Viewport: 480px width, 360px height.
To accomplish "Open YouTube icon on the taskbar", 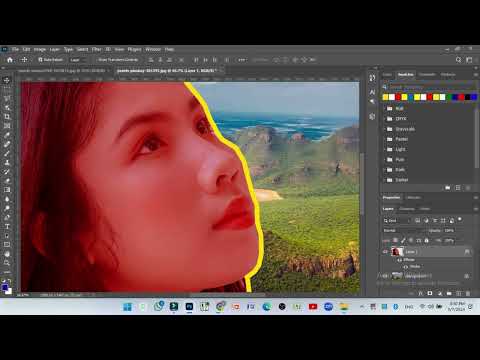I will 313,307.
